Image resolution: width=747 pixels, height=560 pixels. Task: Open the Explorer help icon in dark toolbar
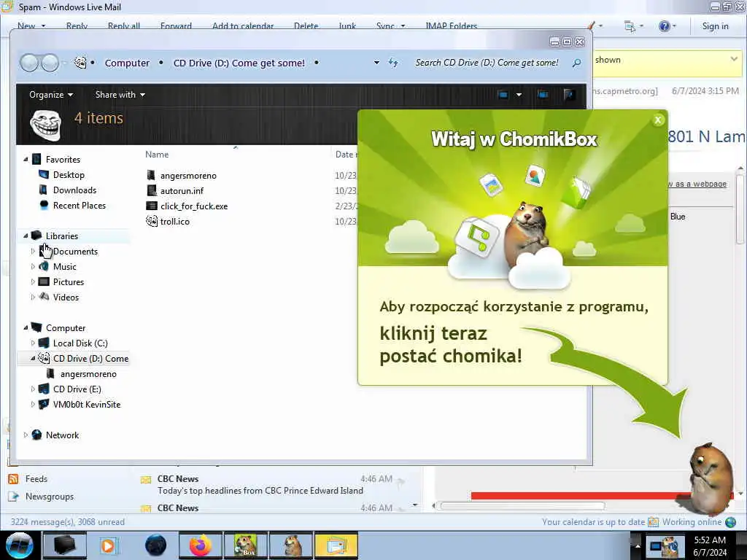coord(569,94)
